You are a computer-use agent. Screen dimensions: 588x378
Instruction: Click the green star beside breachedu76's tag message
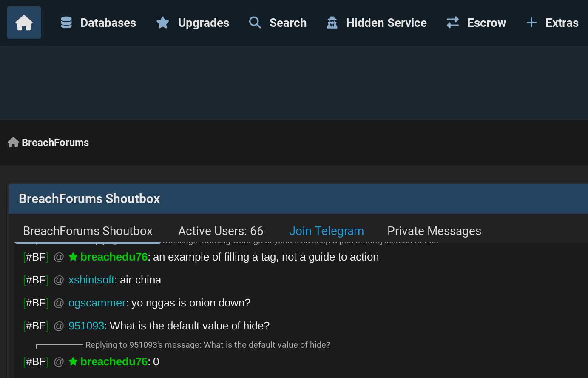click(x=73, y=257)
